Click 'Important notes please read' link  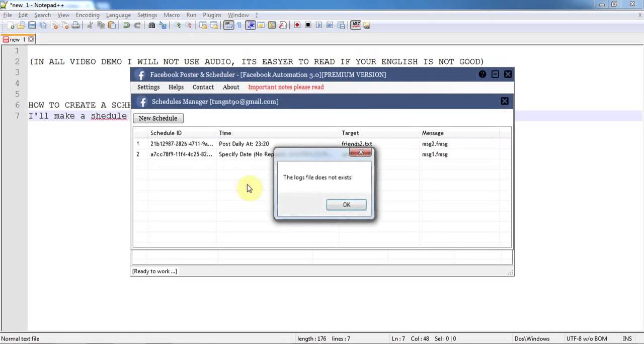tap(286, 87)
